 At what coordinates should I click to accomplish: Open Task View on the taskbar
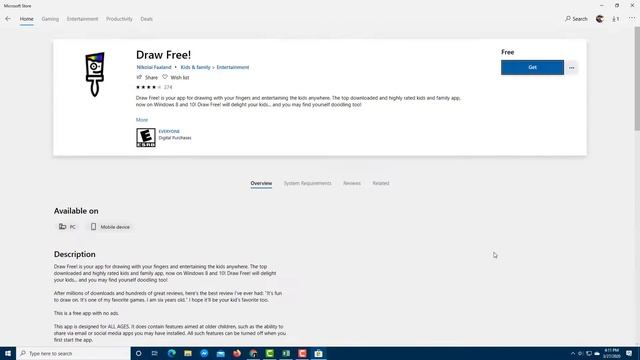coord(155,353)
